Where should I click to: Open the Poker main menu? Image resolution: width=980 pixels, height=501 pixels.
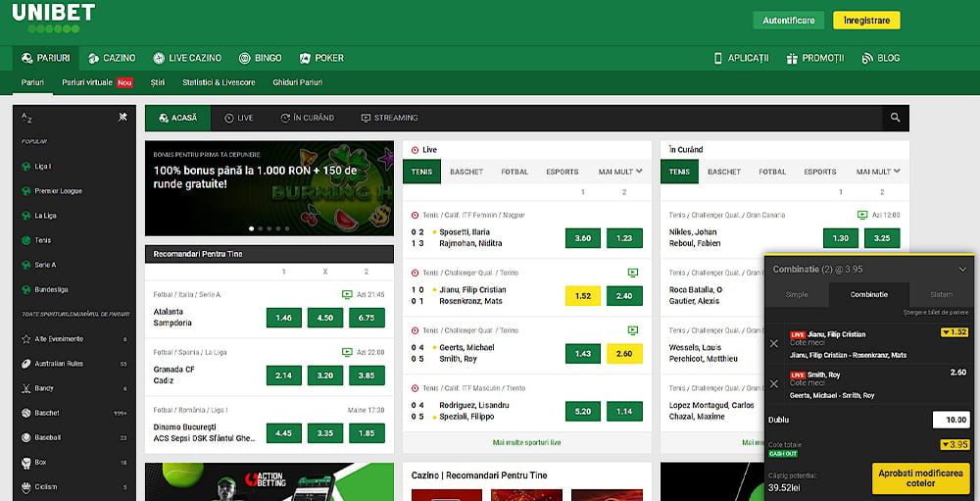point(321,58)
